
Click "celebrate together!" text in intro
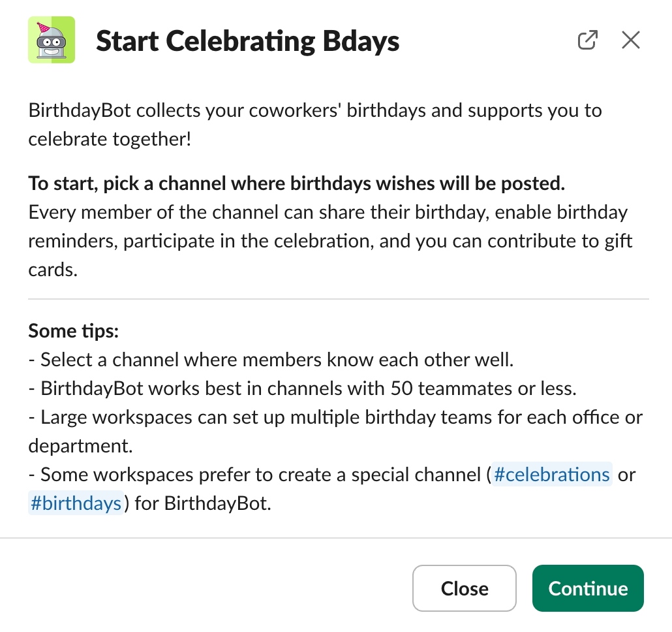pyautogui.click(x=110, y=139)
